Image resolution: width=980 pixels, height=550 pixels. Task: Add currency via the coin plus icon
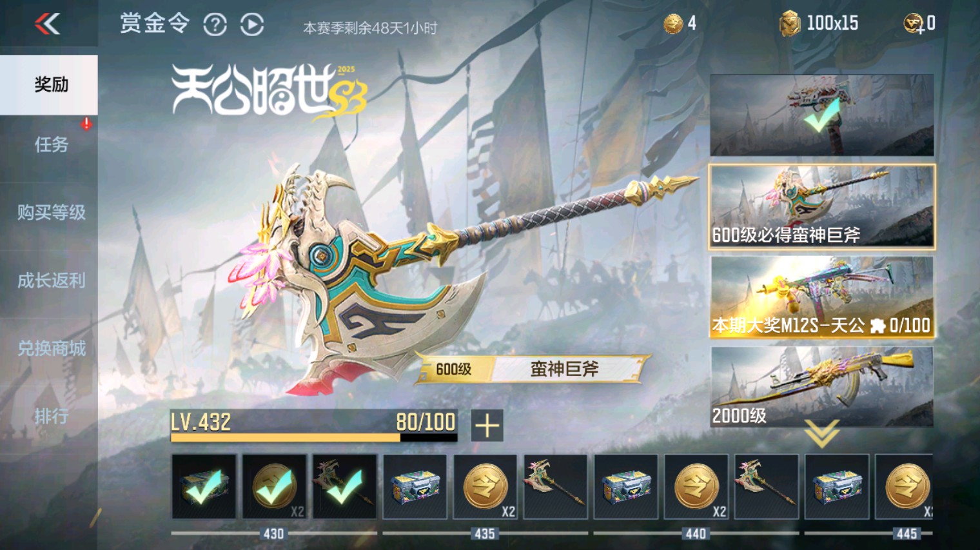coord(913,24)
